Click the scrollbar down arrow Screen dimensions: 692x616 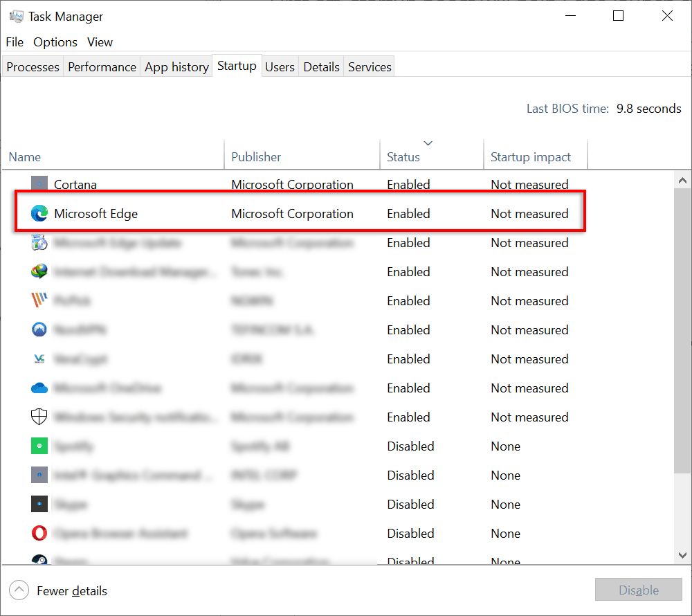(682, 555)
